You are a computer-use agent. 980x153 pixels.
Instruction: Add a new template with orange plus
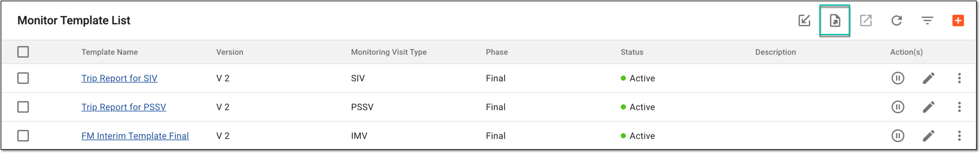[x=958, y=20]
